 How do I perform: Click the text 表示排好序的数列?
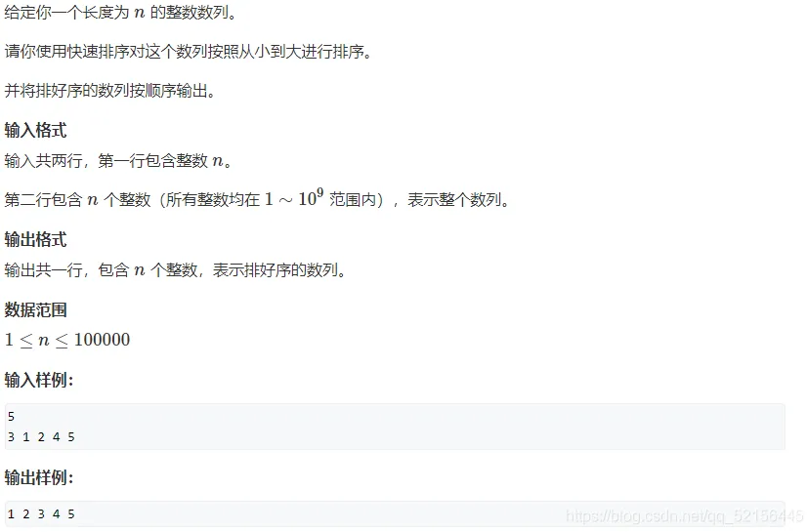tap(279, 269)
